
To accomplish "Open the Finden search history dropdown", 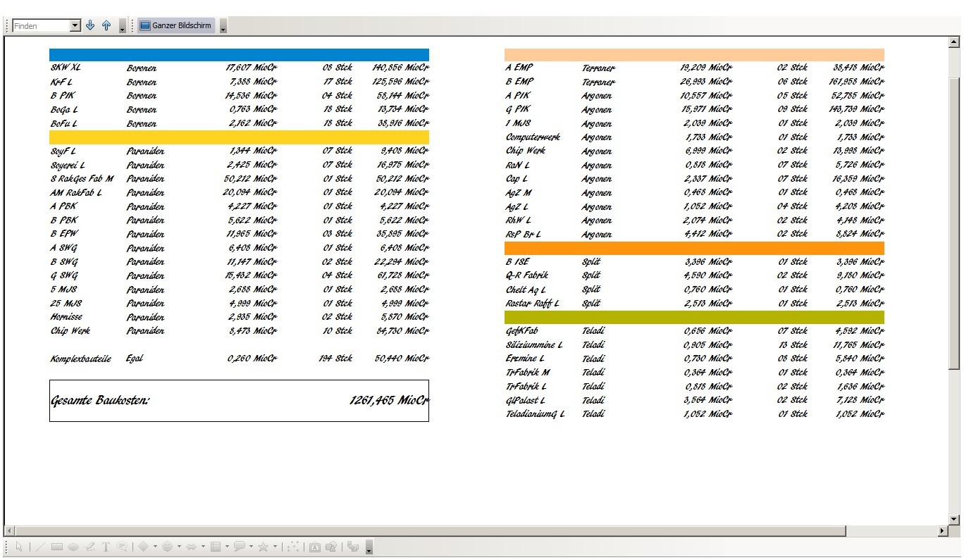I will (75, 26).
